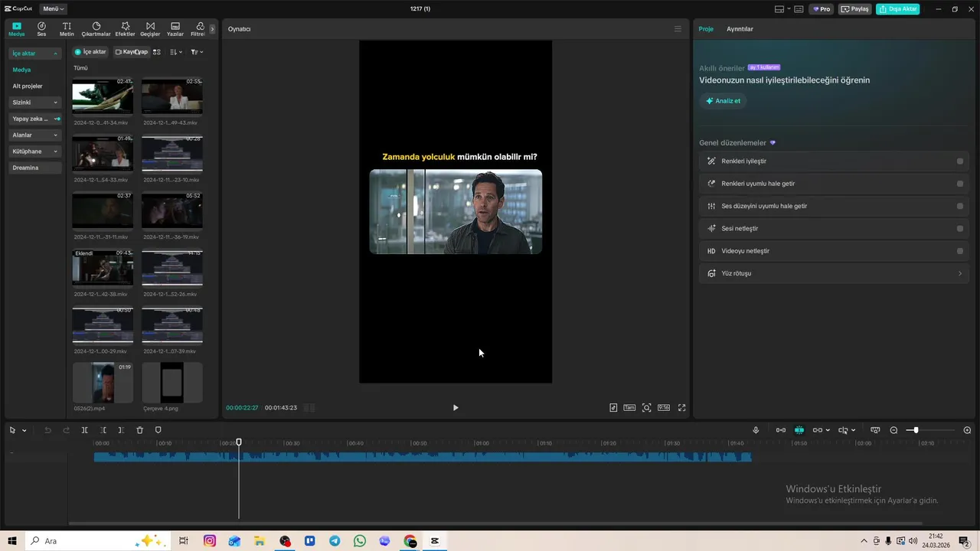Select the 02:47 video thumbnail
This screenshot has width=980, height=551.
point(103,97)
